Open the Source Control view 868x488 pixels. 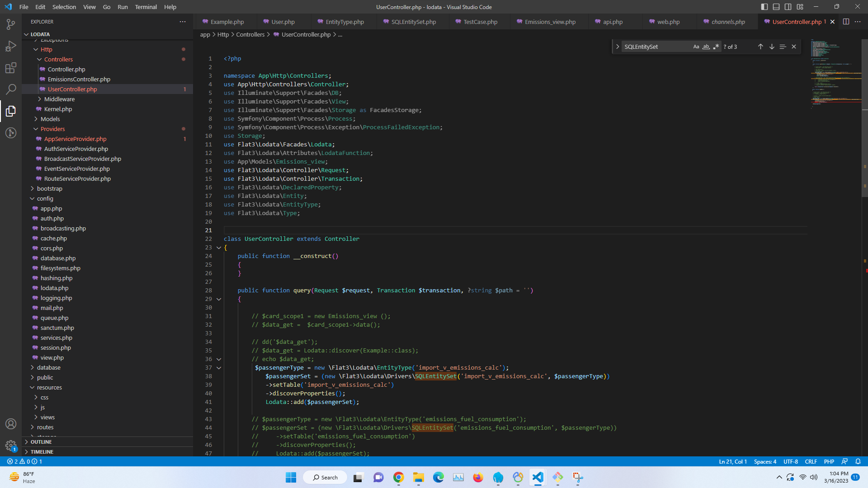11,24
